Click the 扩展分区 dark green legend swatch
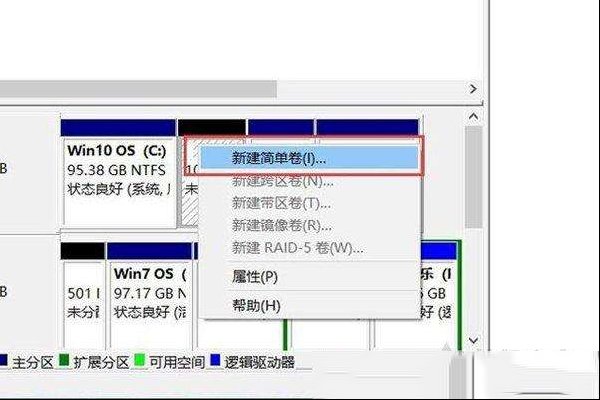600x400 pixels. (64, 360)
